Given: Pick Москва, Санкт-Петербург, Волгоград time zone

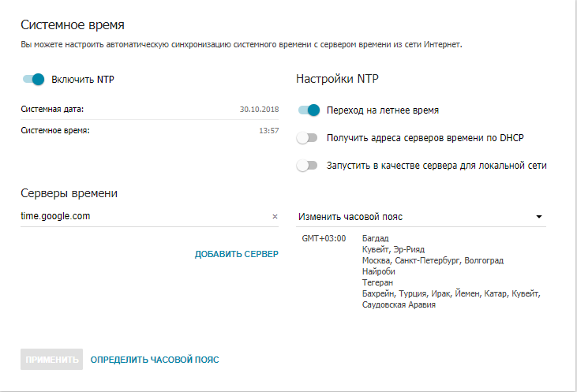Looking at the screenshot, I should tap(433, 259).
